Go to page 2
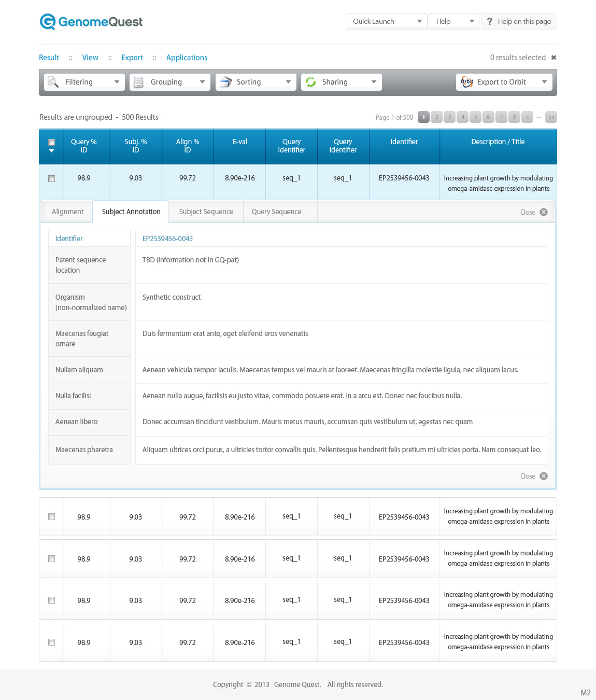 click(x=437, y=117)
